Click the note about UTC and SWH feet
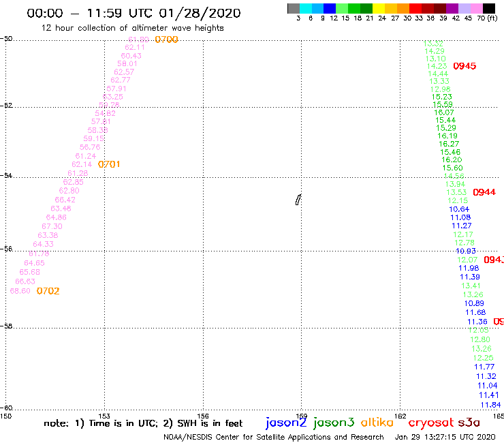 point(143,423)
